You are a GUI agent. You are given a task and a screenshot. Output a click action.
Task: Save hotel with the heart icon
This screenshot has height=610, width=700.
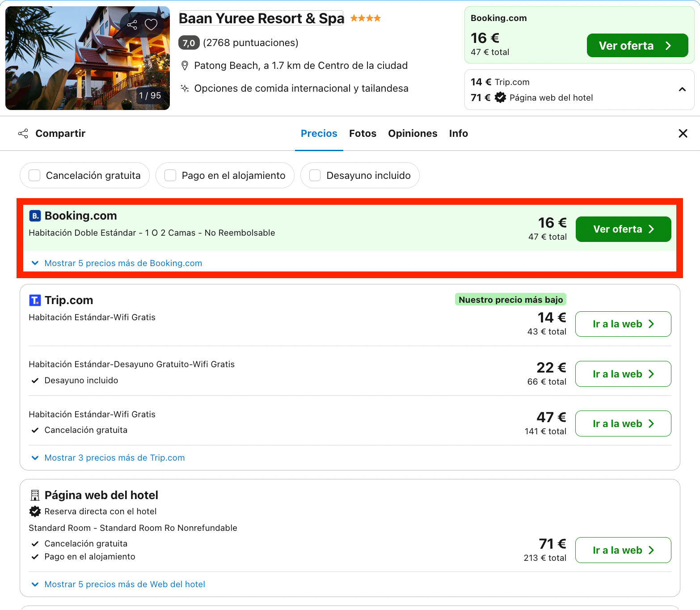151,25
